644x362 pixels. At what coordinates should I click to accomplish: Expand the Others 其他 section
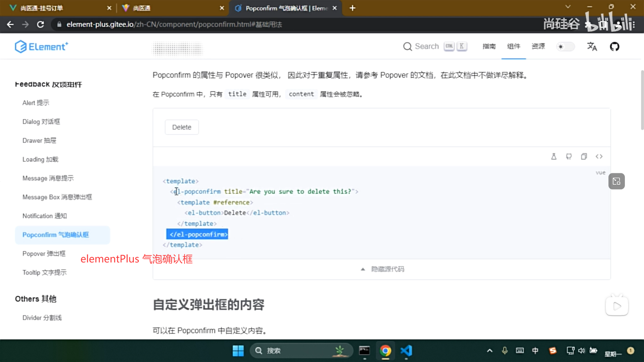(35, 299)
